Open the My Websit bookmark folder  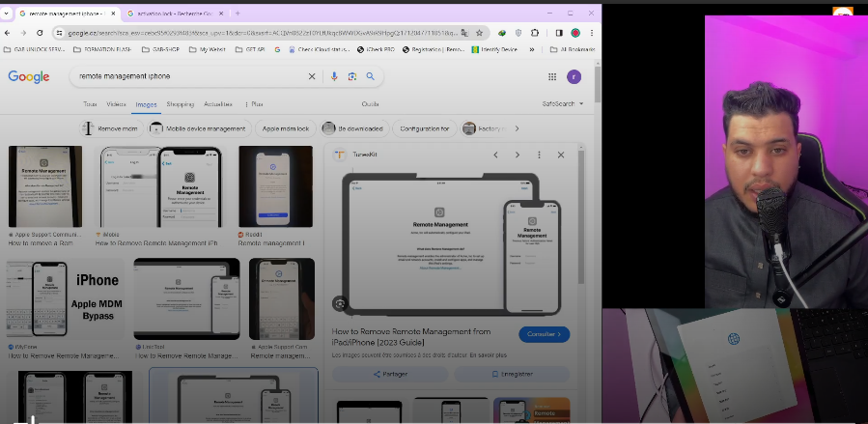pyautogui.click(x=208, y=49)
